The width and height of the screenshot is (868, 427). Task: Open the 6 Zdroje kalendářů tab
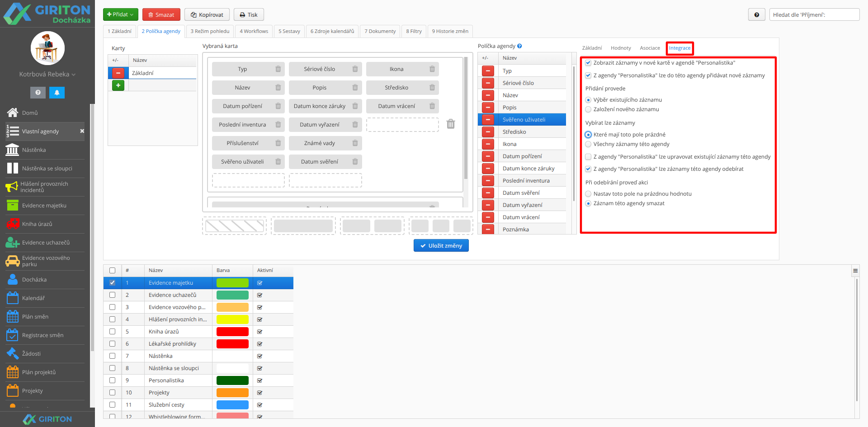(x=332, y=31)
